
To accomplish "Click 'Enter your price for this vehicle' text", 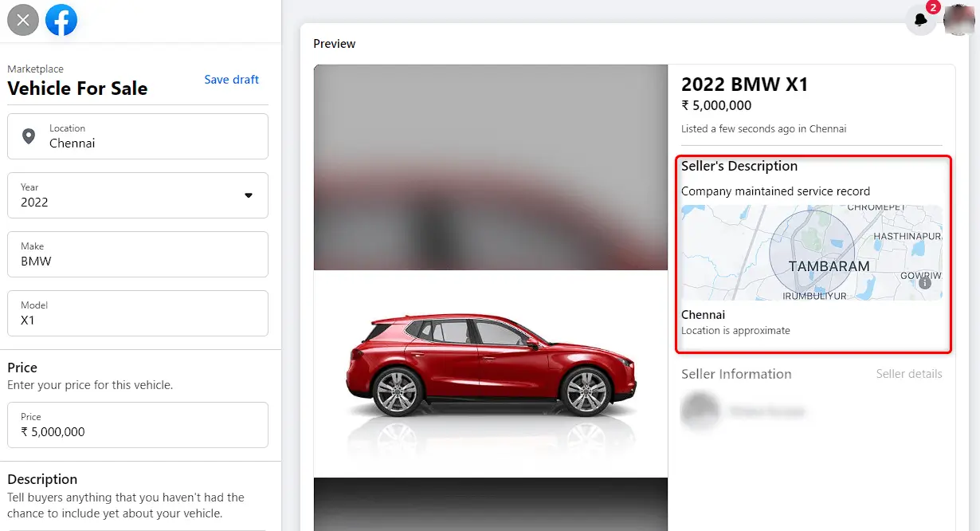I will tap(90, 385).
